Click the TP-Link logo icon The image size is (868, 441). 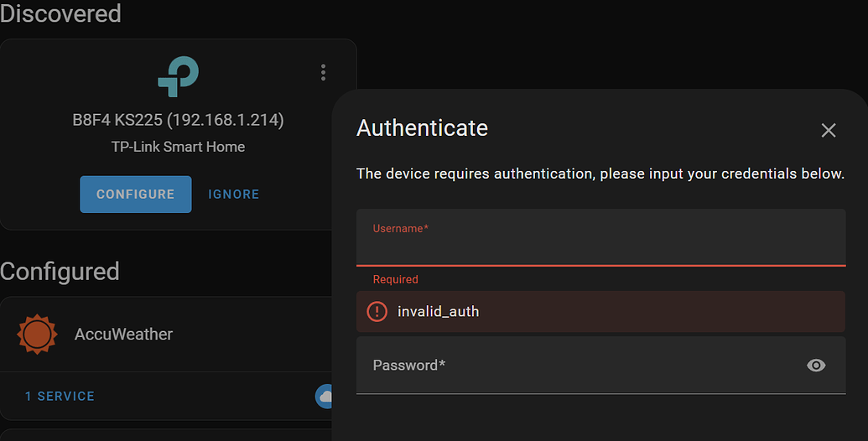click(x=178, y=76)
